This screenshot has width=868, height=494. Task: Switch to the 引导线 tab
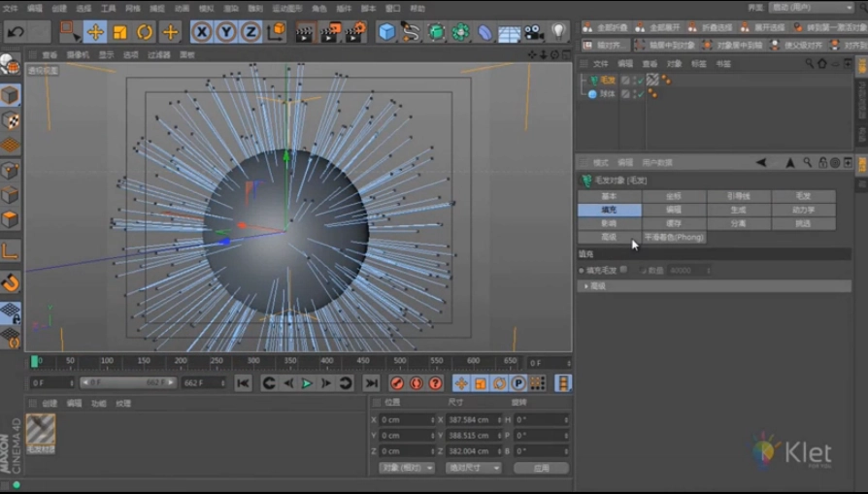coord(738,196)
